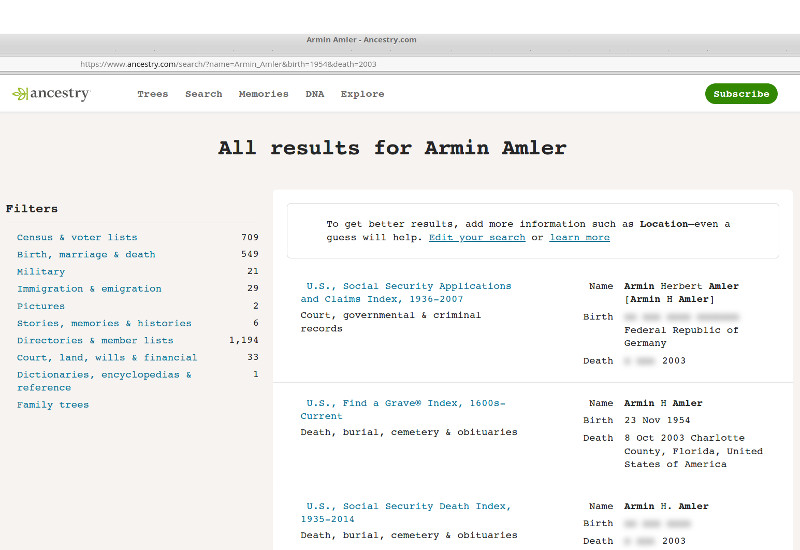Filter by Census & voter lists
The height and width of the screenshot is (550, 800).
(77, 237)
